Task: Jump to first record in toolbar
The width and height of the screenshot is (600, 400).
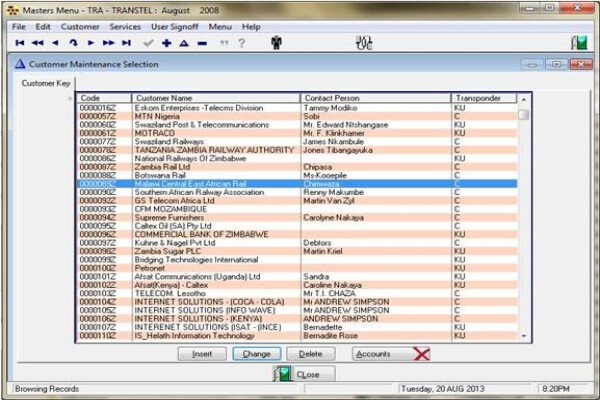Action: pyautogui.click(x=20, y=43)
